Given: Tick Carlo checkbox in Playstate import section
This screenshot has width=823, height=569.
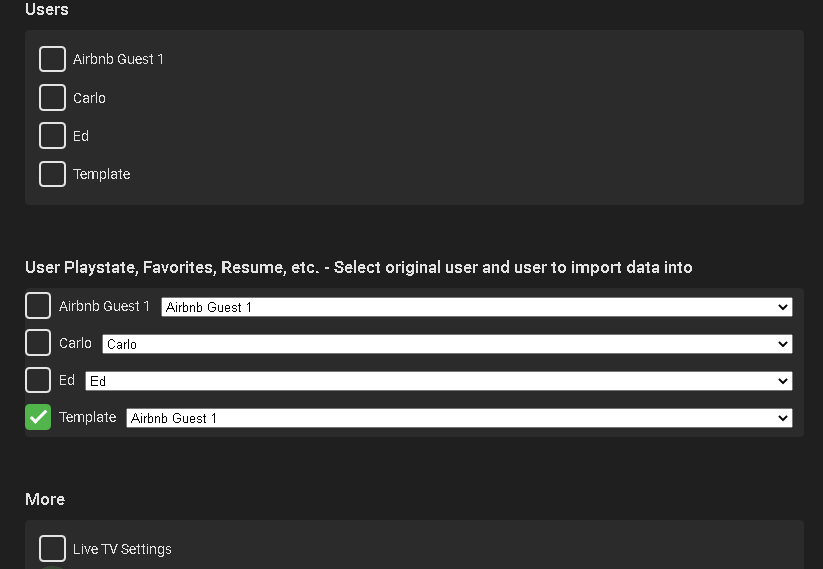Looking at the screenshot, I should tap(38, 343).
